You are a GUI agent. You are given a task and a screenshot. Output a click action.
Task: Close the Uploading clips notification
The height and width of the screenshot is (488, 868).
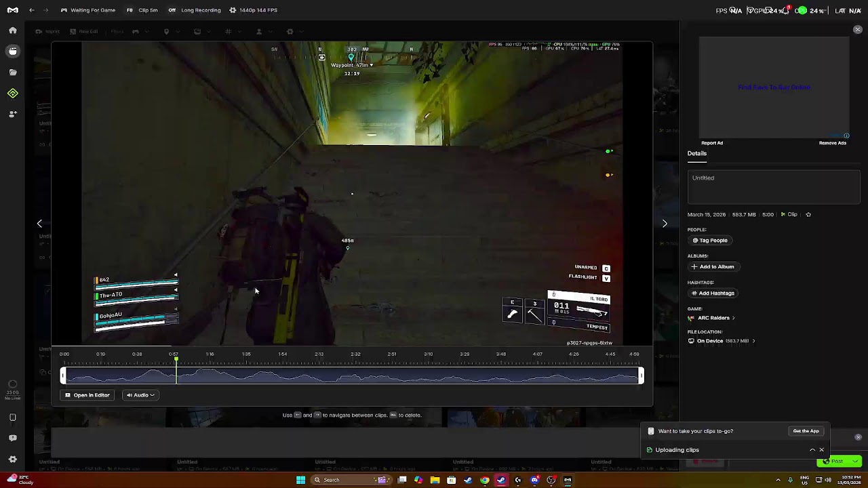[x=822, y=450]
